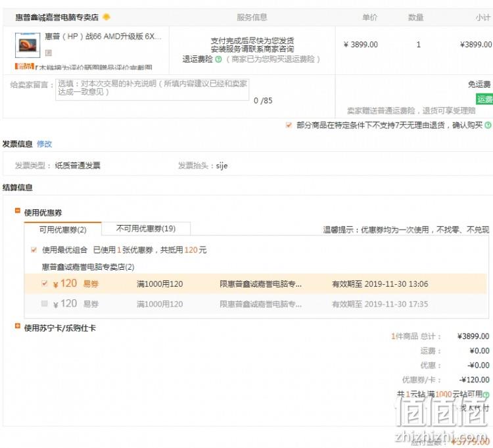Click 满1000用120 in the selected coupon row
This screenshot has height=448, width=493.
[160, 284]
